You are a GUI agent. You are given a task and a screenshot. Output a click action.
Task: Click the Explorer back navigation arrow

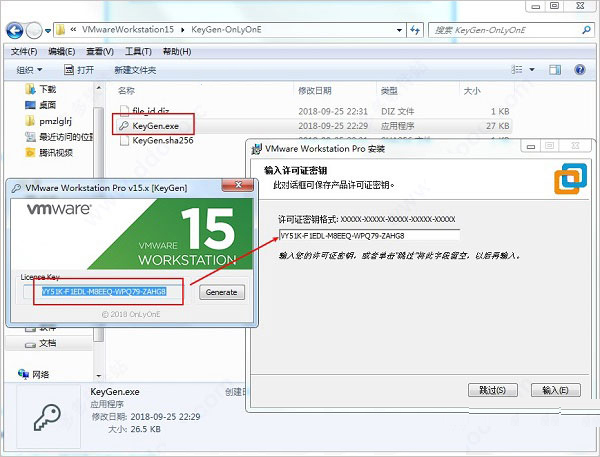pos(15,30)
